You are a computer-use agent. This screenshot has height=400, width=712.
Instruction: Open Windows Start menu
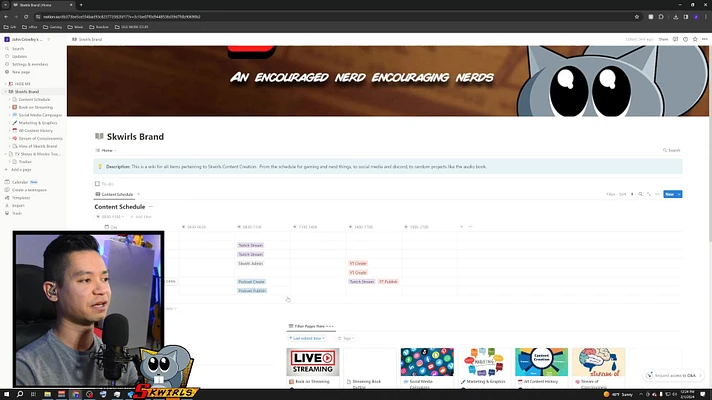(6, 394)
